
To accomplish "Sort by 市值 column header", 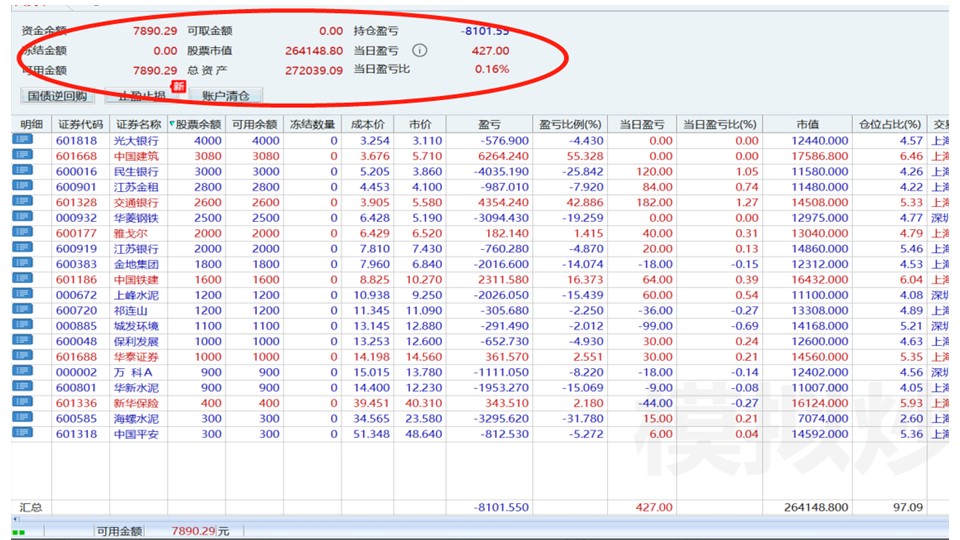I will click(808, 125).
